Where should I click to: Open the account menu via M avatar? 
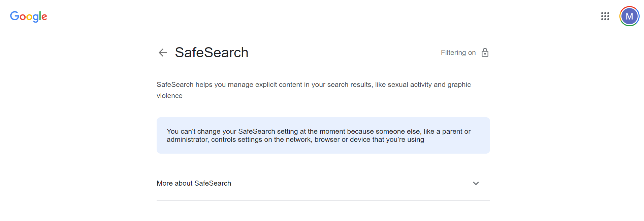pos(629,16)
